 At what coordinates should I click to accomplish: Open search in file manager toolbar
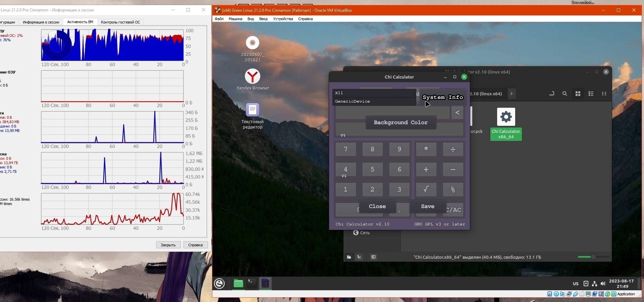(x=565, y=94)
